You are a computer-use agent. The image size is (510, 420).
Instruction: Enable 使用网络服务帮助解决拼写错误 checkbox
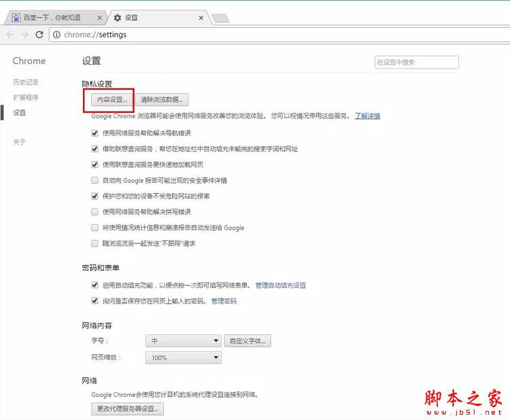95,212
